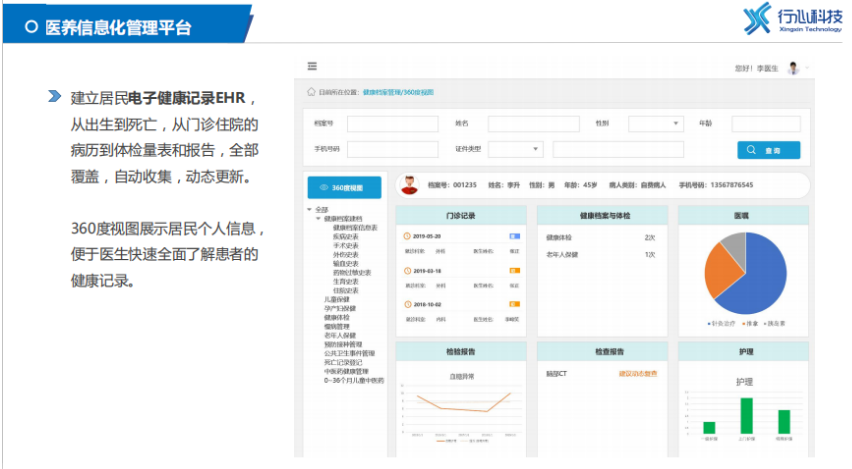The width and height of the screenshot is (852, 469).
Task: Click the 档案号 input field
Action: (x=392, y=124)
